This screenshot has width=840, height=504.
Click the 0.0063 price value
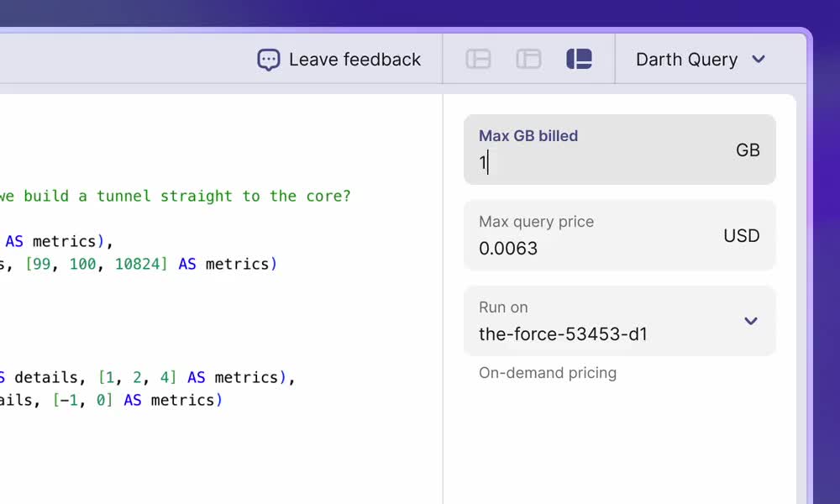click(508, 249)
